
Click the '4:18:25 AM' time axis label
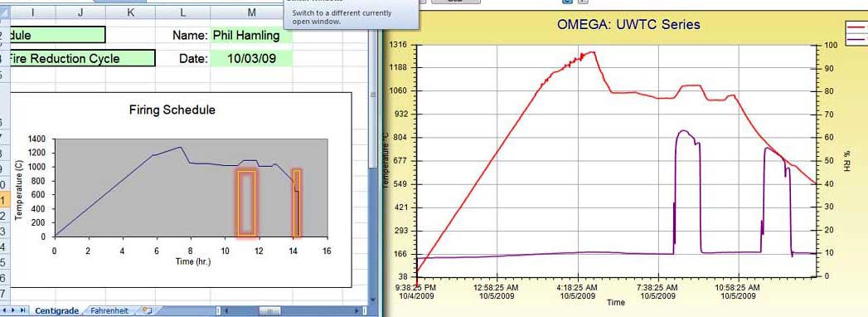tap(579, 288)
